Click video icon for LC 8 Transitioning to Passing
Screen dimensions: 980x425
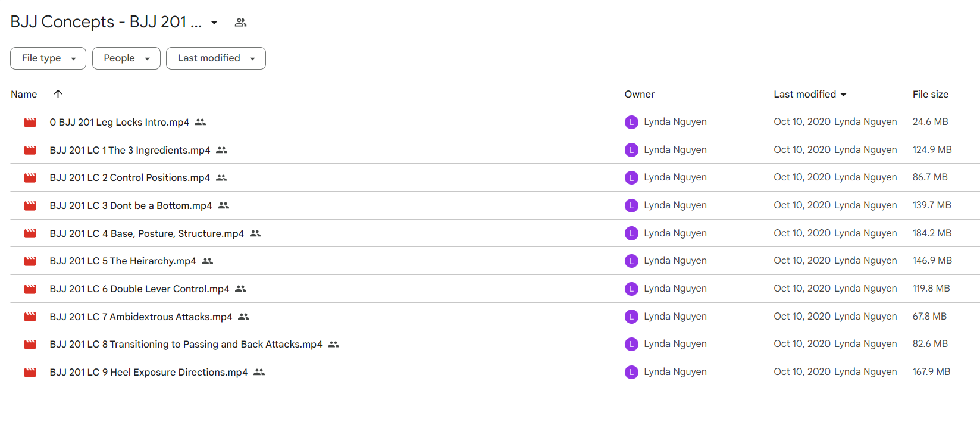point(30,344)
